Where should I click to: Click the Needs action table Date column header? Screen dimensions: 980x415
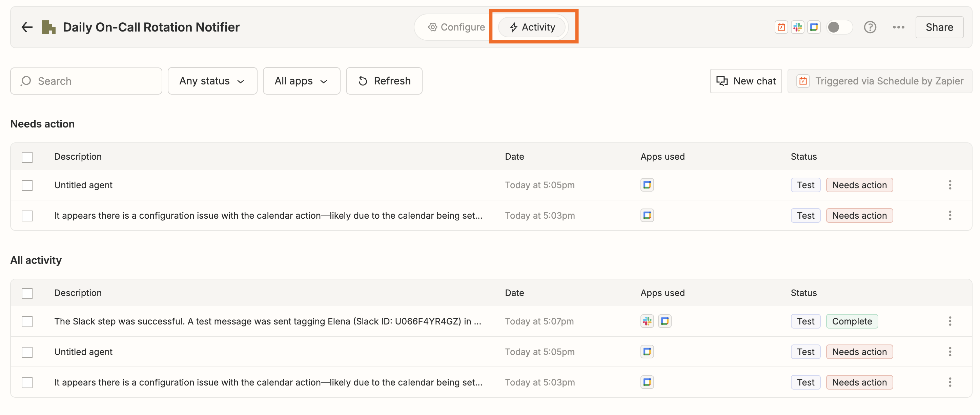click(x=514, y=157)
